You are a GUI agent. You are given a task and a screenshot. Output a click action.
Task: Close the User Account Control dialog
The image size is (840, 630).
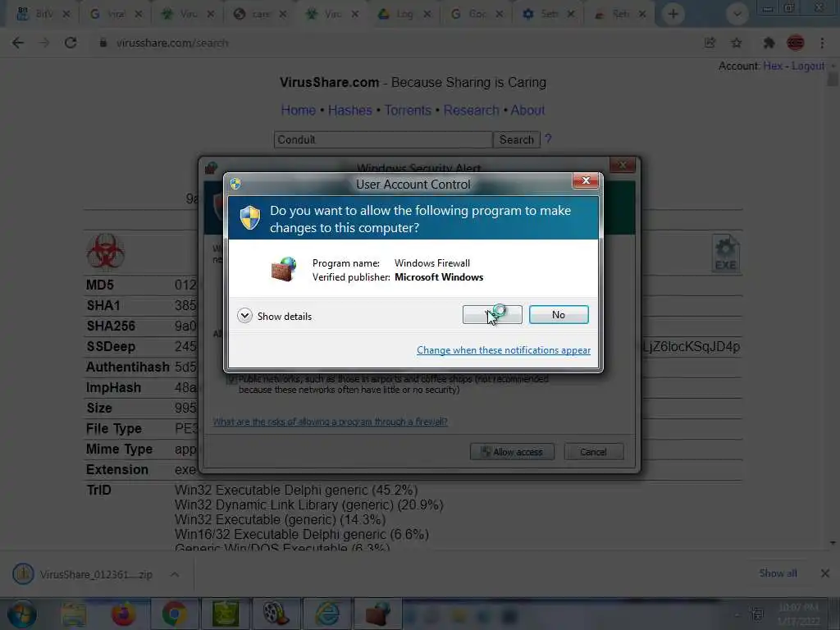[585, 180]
